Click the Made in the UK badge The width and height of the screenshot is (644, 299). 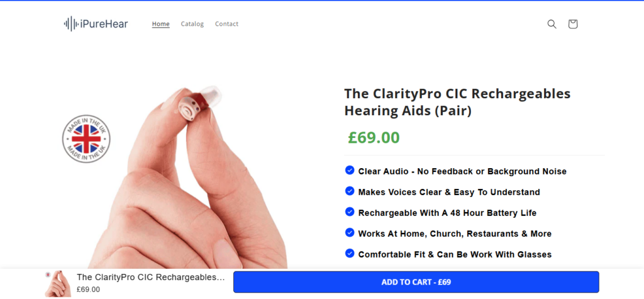coord(86,138)
